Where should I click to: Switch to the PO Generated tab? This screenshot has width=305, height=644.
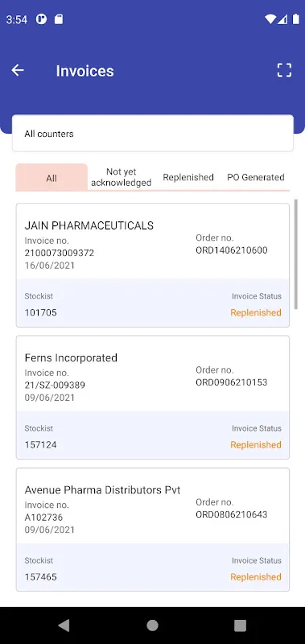point(256,177)
